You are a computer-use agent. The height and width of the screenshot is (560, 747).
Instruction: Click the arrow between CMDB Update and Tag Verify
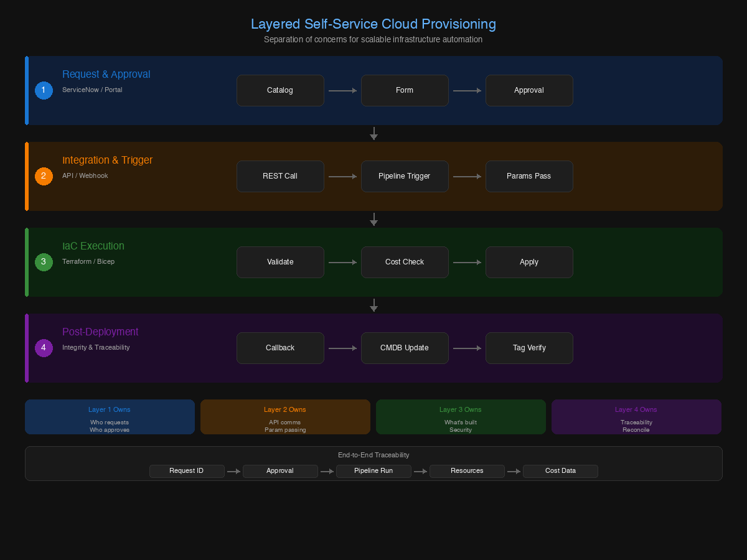[x=467, y=348]
